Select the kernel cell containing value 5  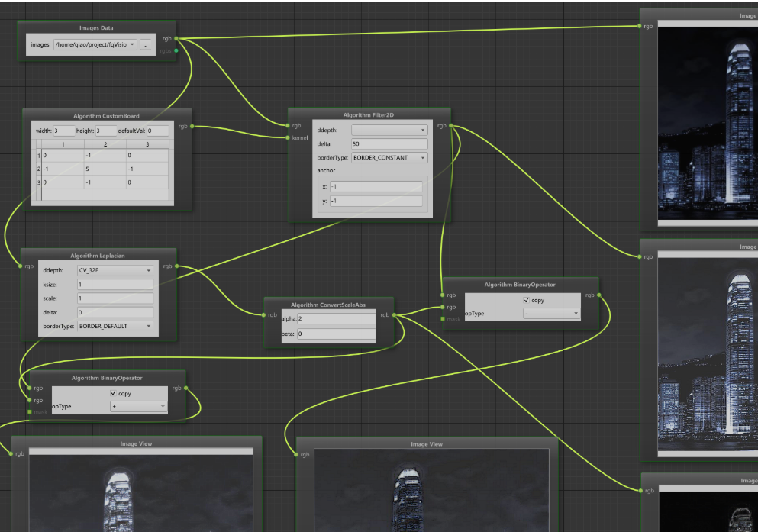pos(105,169)
